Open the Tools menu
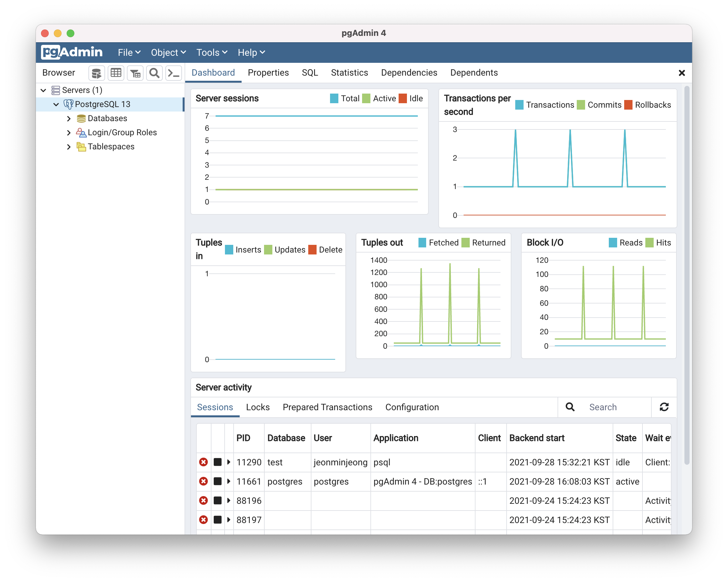Screen dimensions: 728x582 click(x=212, y=53)
